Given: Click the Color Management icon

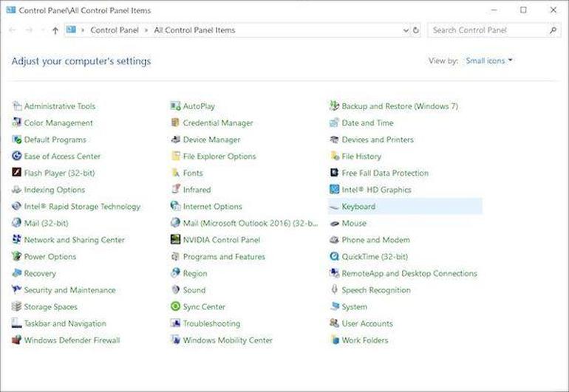Looking at the screenshot, I should pyautogui.click(x=17, y=123).
